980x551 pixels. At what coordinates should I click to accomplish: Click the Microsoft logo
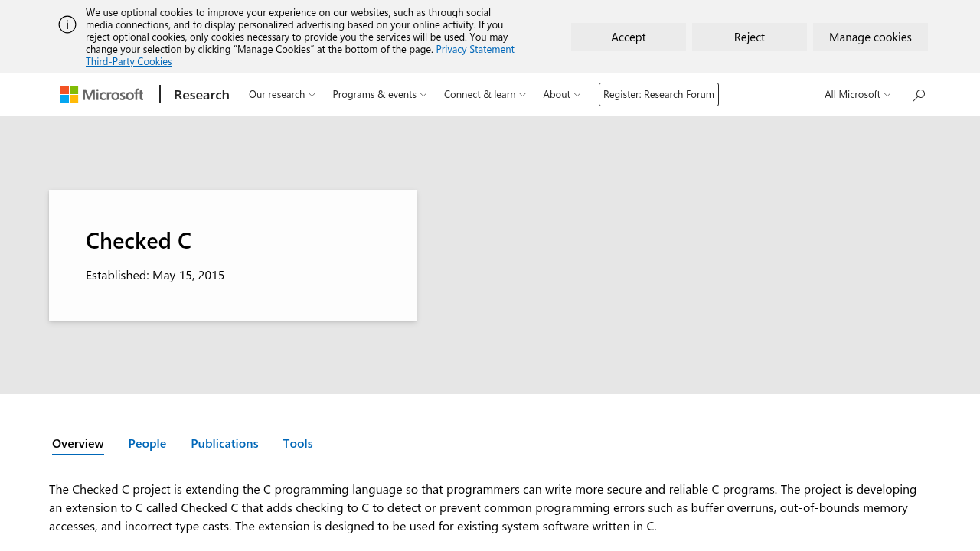point(102,94)
